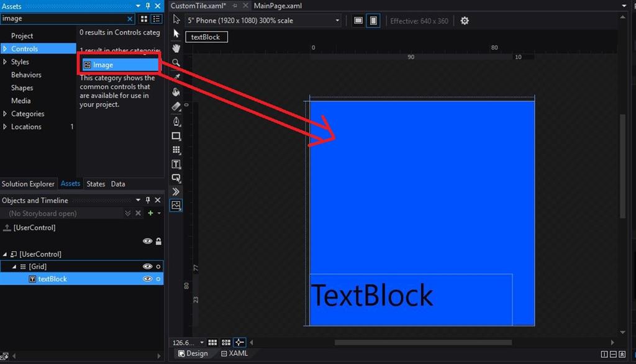Select the Pen tool
Screen dimensions: 636x364
[x=176, y=121]
